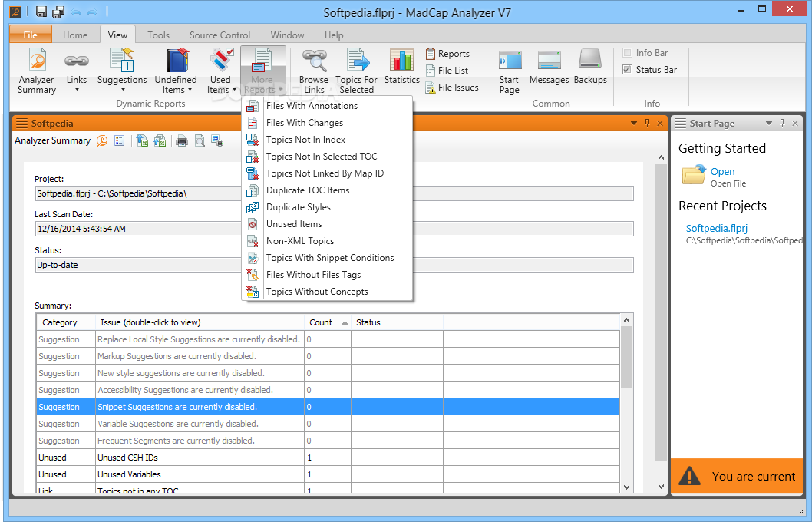Click the Save All icon in title bar
Viewport: 812px width, 522px height.
(58, 12)
